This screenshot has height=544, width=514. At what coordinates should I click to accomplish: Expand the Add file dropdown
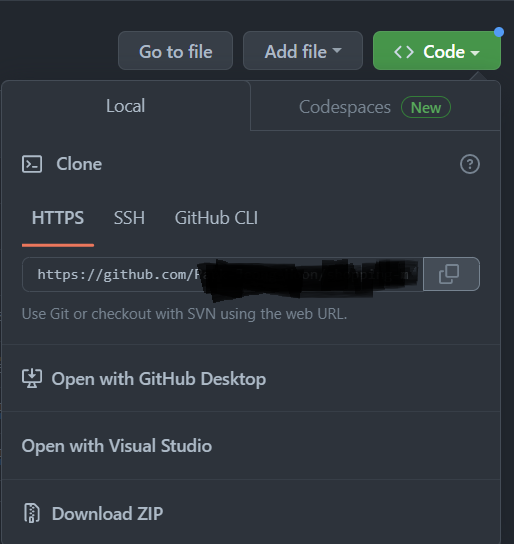[303, 51]
